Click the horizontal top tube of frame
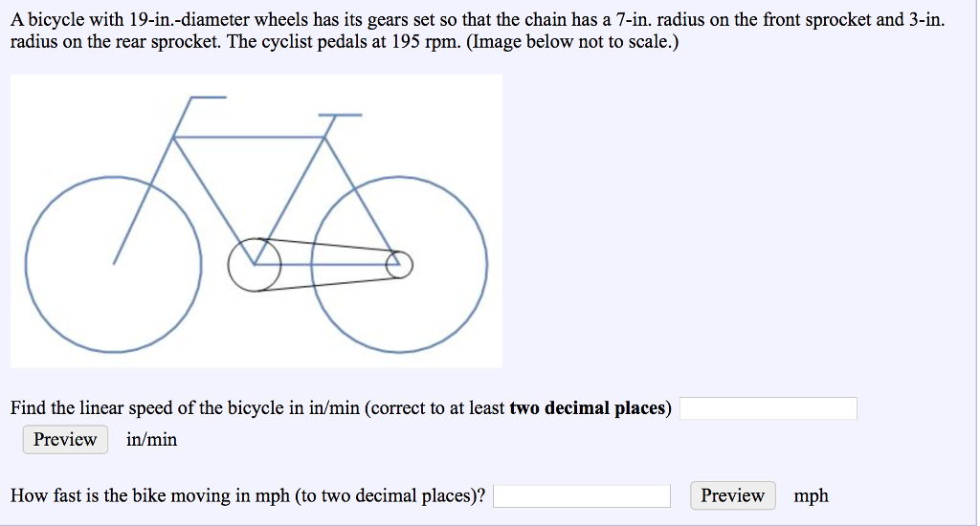The width and height of the screenshot is (980, 526). tap(249, 137)
